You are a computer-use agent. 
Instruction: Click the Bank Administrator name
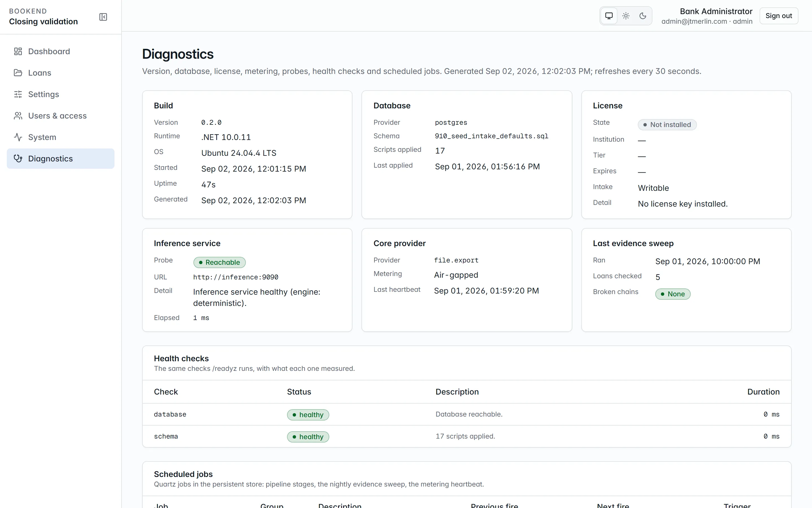pos(716,11)
